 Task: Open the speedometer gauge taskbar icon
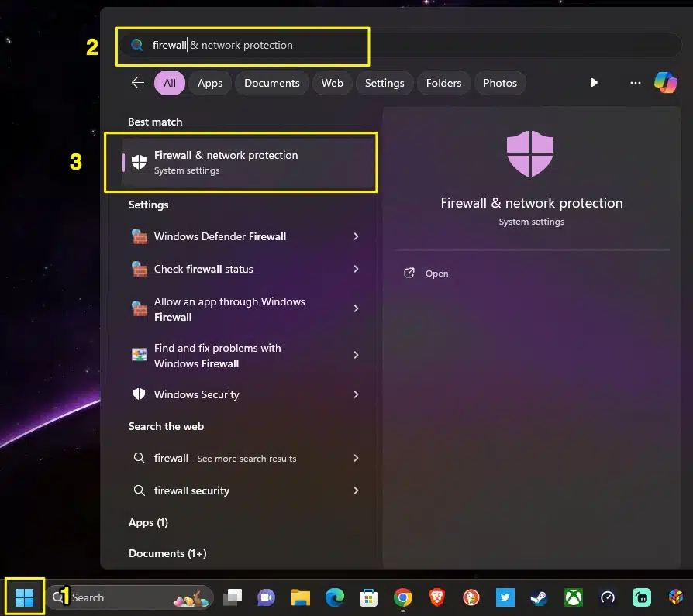[x=607, y=597]
